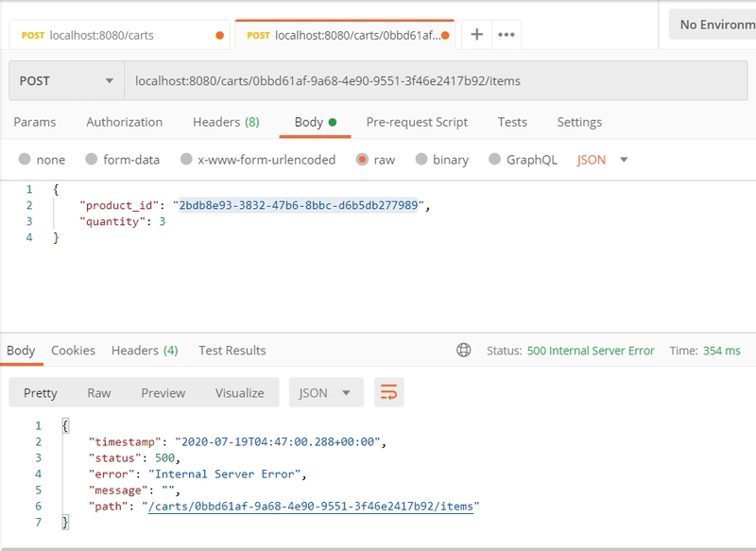The height and width of the screenshot is (551, 756).
Task: Open the response JSON format dropdown
Action: (325, 392)
